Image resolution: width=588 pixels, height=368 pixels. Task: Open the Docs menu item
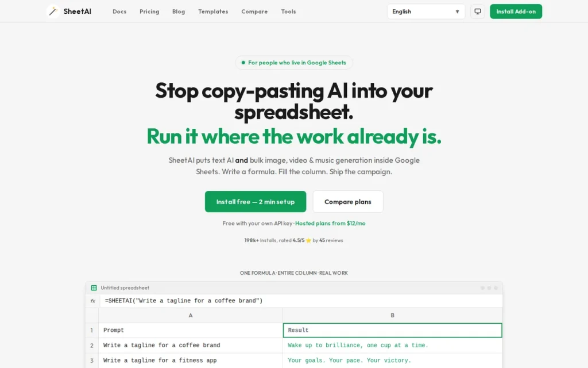tap(119, 11)
